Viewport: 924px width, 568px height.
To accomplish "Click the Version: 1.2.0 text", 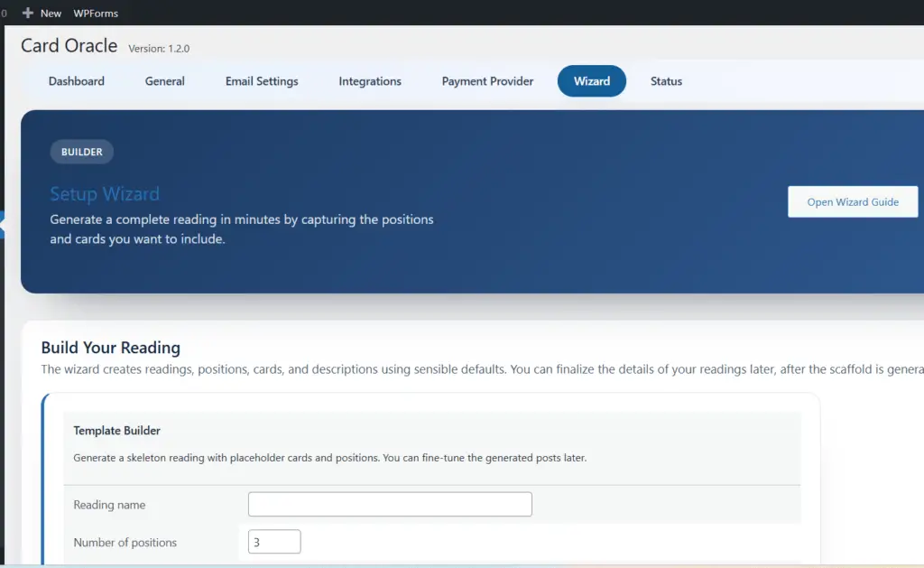I will pos(159,49).
